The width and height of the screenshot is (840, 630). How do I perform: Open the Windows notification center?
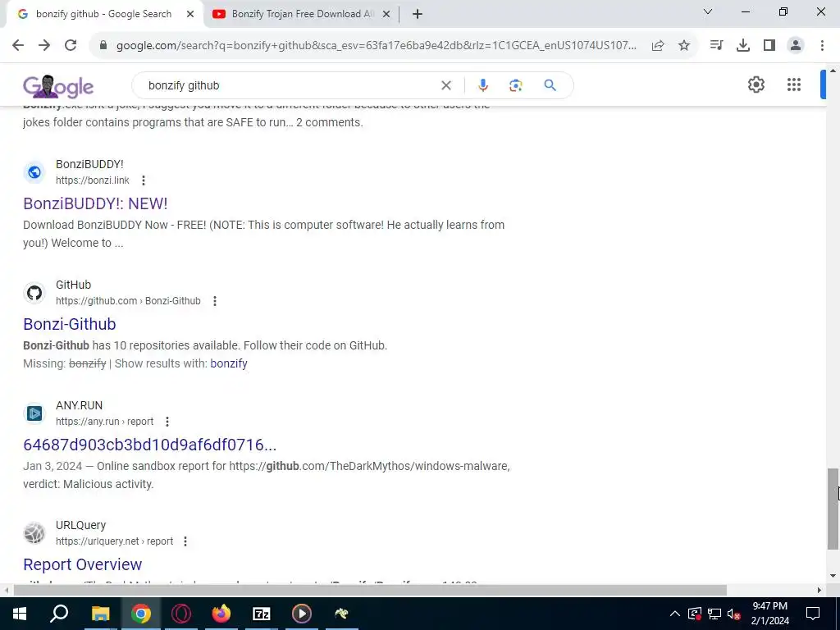tap(813, 614)
